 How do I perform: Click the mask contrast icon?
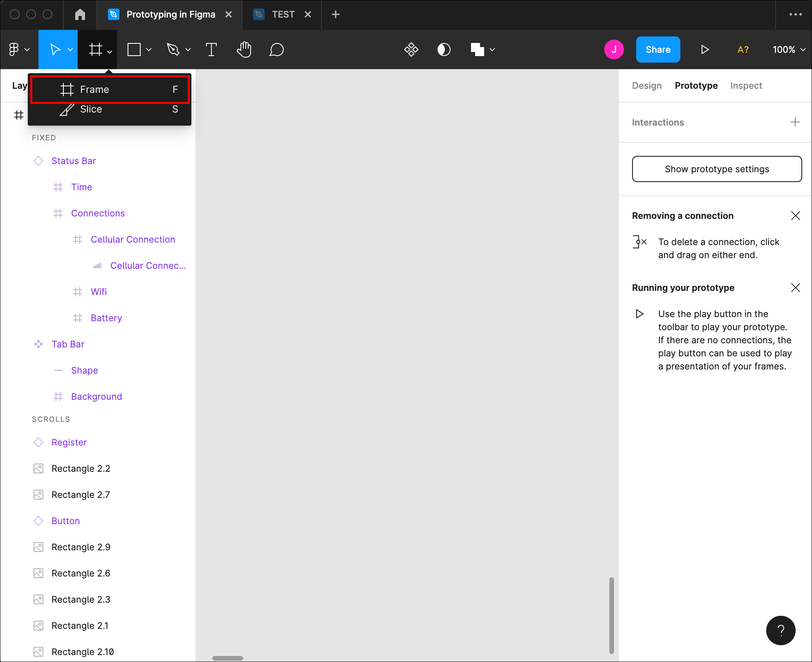444,50
